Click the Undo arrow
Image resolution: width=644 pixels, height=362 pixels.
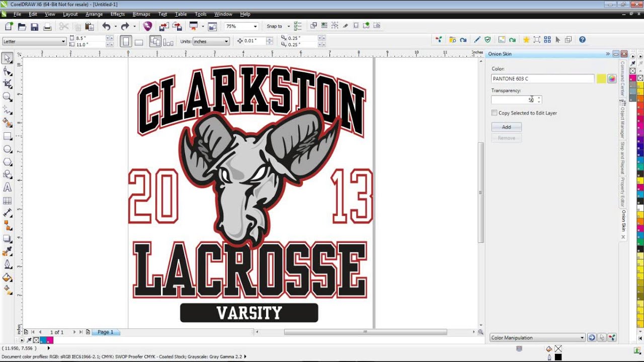[x=106, y=26]
